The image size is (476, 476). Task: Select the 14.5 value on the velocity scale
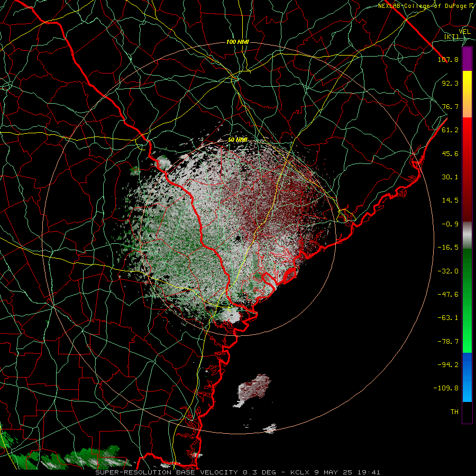tap(450, 200)
